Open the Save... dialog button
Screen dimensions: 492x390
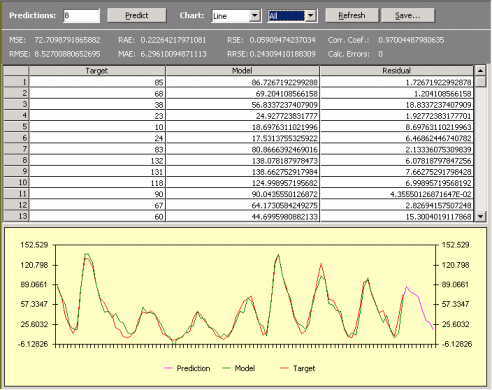[x=407, y=15]
